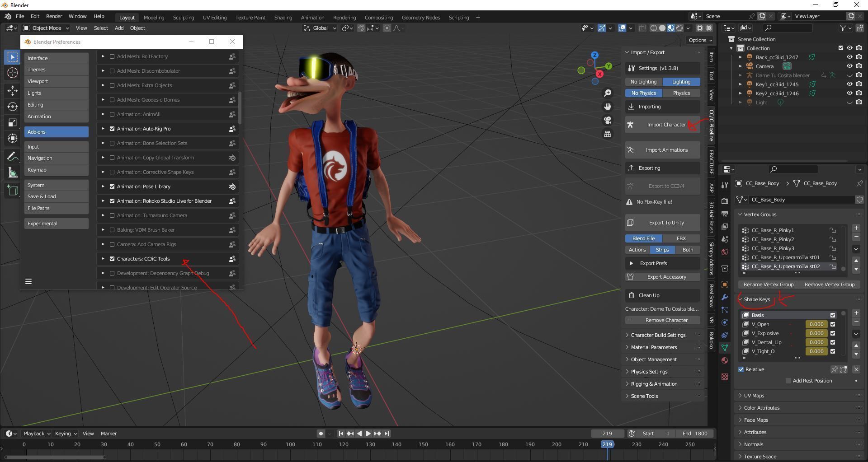Click Import Character button
The height and width of the screenshot is (462, 868).
(663, 125)
